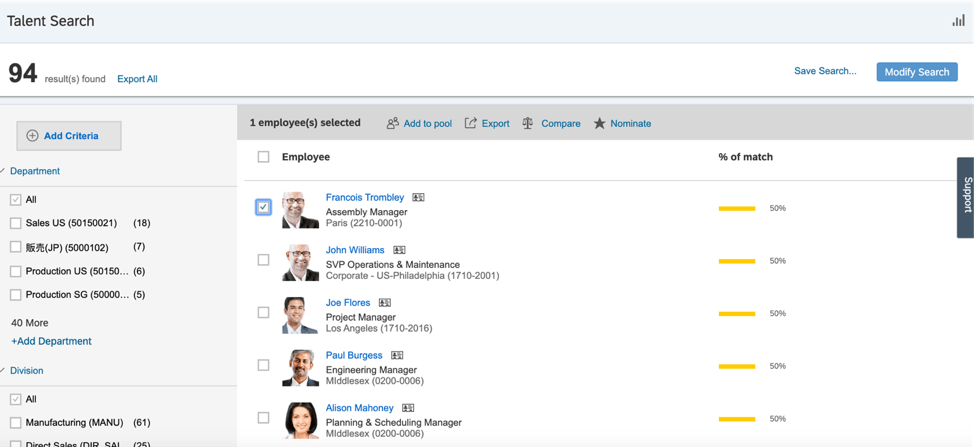This screenshot has height=447, width=974.
Task: Open the analytics bar chart icon
Action: click(x=958, y=21)
